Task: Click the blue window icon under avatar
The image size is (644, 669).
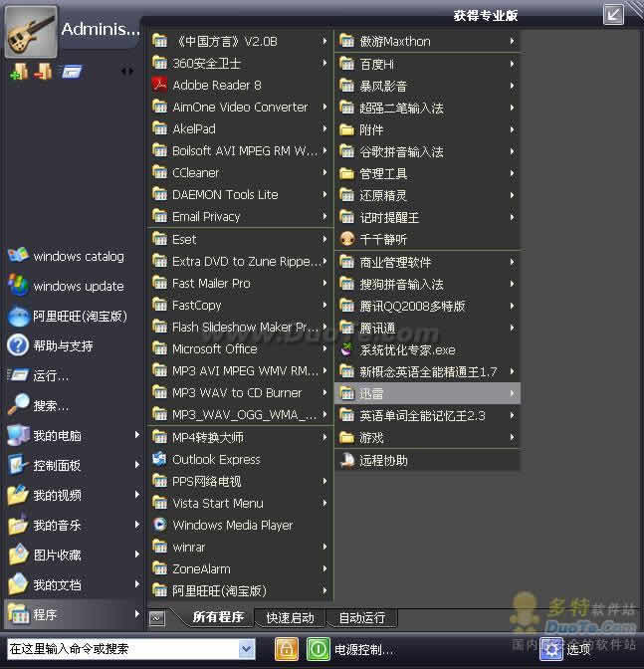Action: [x=72, y=72]
